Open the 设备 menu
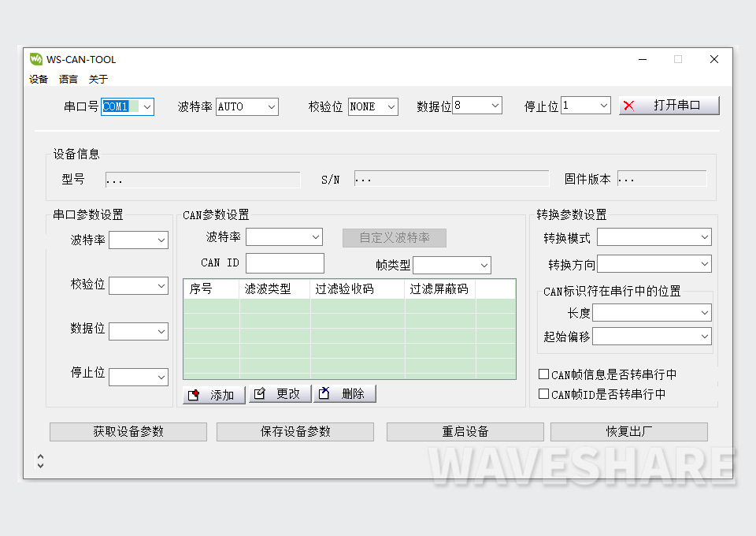Viewport: 756px width, 536px height. [x=38, y=79]
